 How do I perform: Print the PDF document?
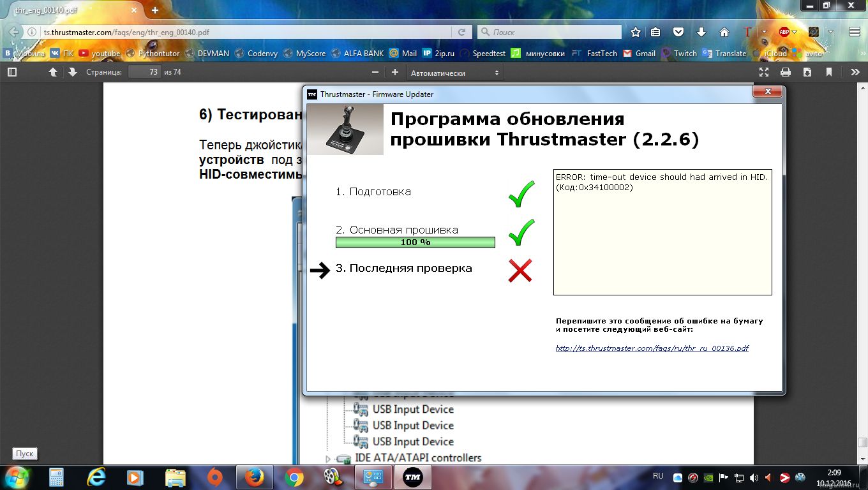786,72
